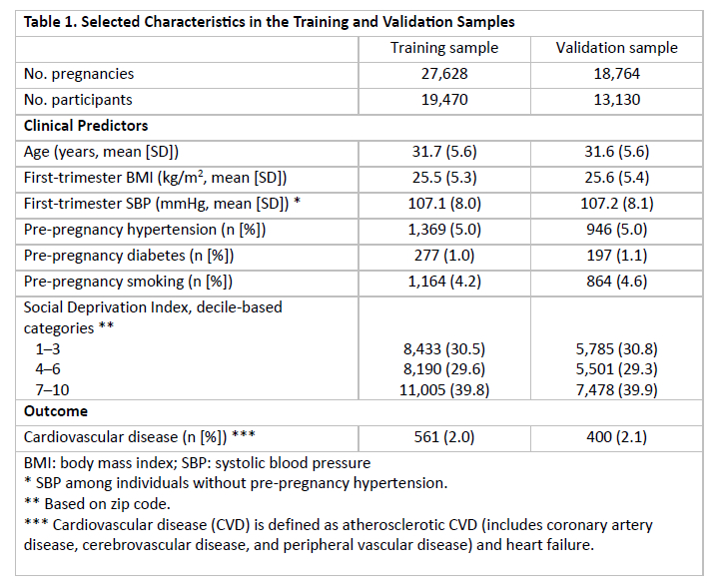Select the Clinical Predictors section heading
The height and width of the screenshot is (588, 719).
tap(86, 126)
